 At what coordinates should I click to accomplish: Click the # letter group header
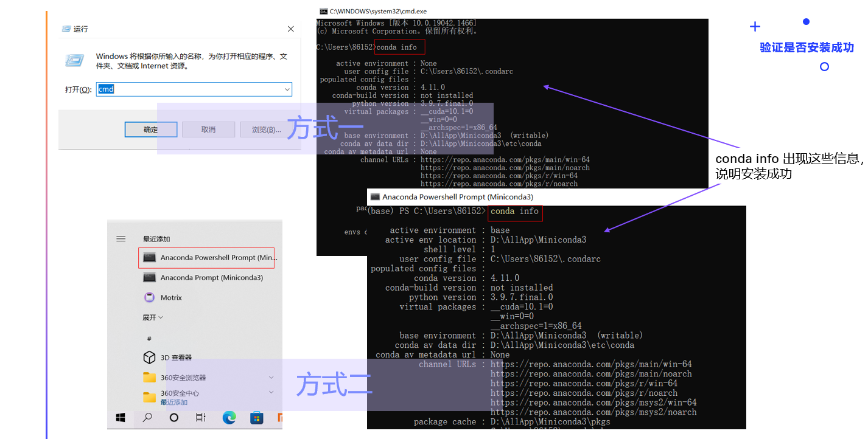pos(149,338)
